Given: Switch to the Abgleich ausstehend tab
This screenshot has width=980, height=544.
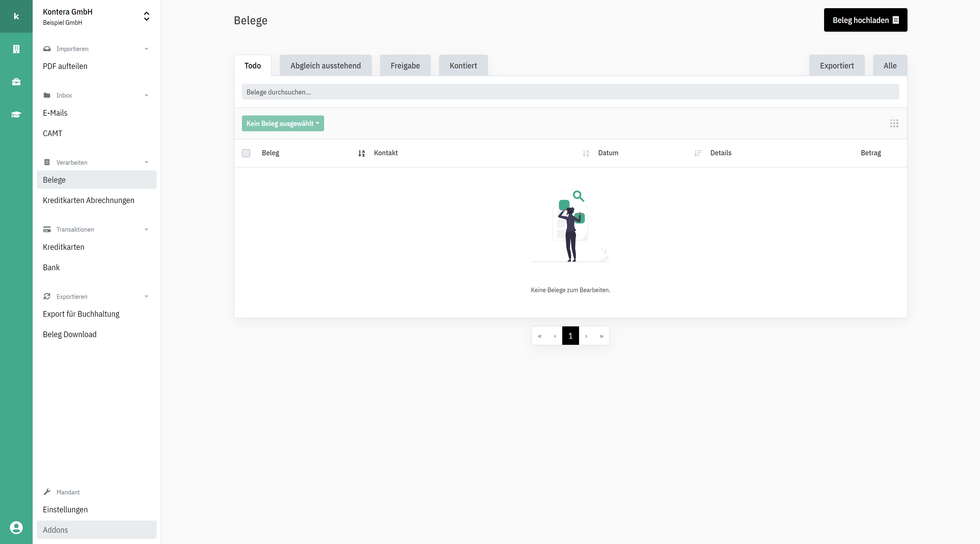Looking at the screenshot, I should tap(326, 65).
